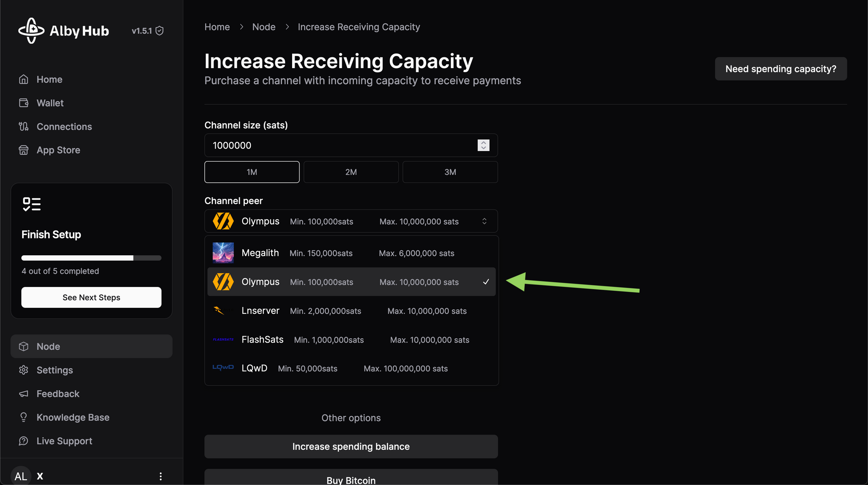Screen dimensions: 868x485
Task: Click the Finish Setup progress bar
Action: coord(91,258)
